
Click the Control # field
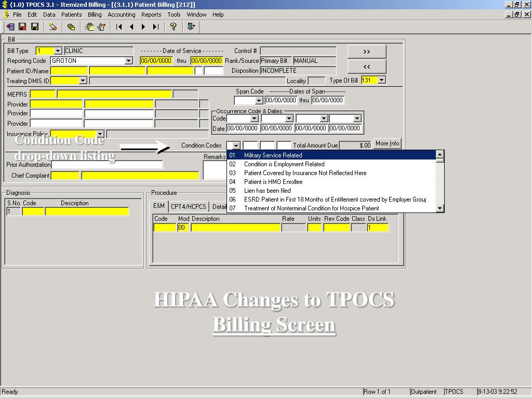[x=298, y=51]
